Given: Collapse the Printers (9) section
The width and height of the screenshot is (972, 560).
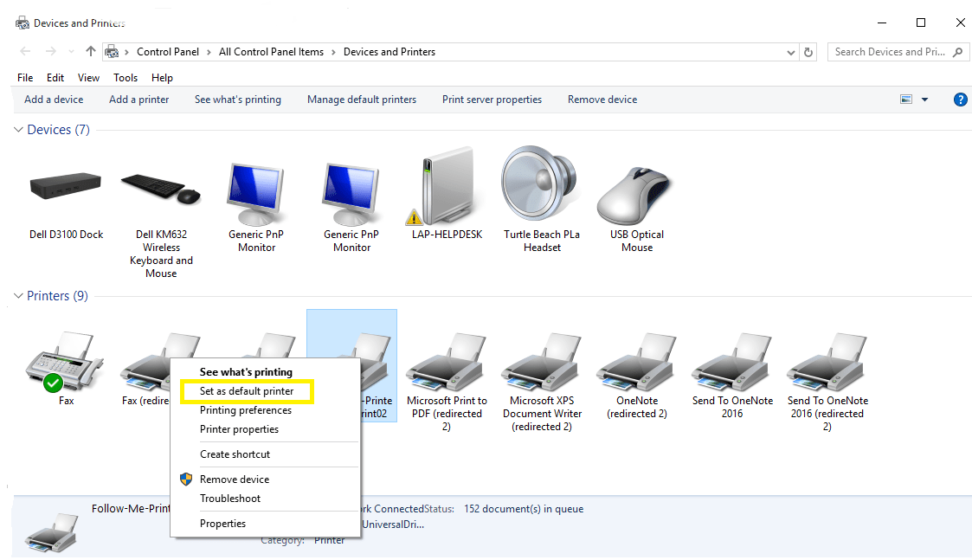Looking at the screenshot, I should click(18, 296).
